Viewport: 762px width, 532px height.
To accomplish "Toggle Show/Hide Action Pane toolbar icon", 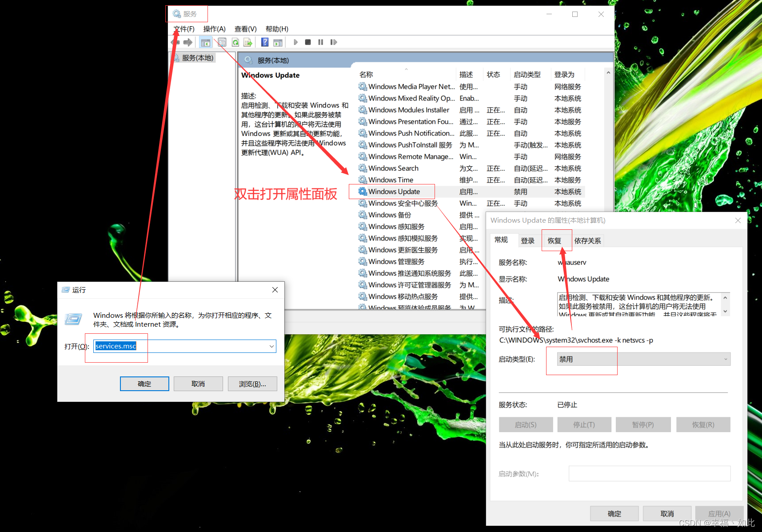I will point(278,42).
